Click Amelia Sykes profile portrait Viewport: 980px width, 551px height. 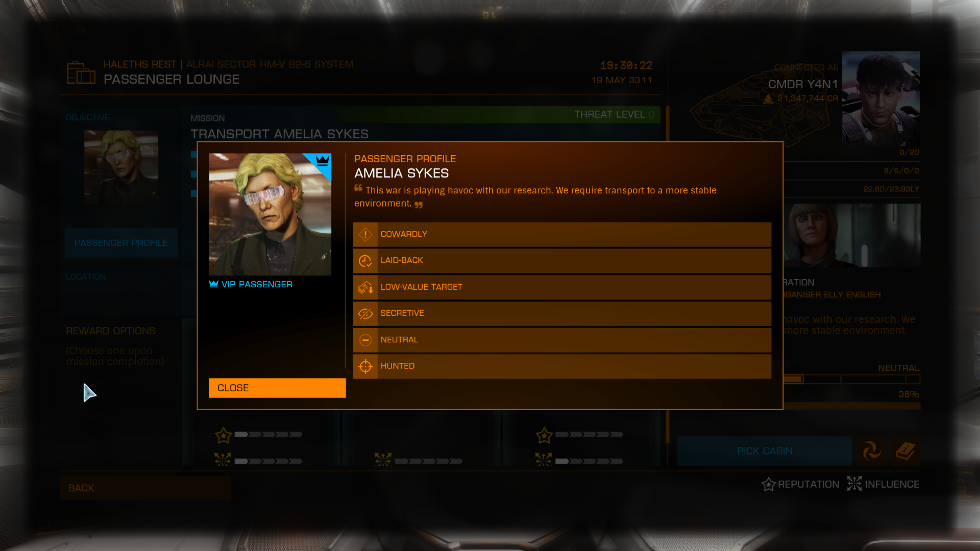click(x=270, y=214)
